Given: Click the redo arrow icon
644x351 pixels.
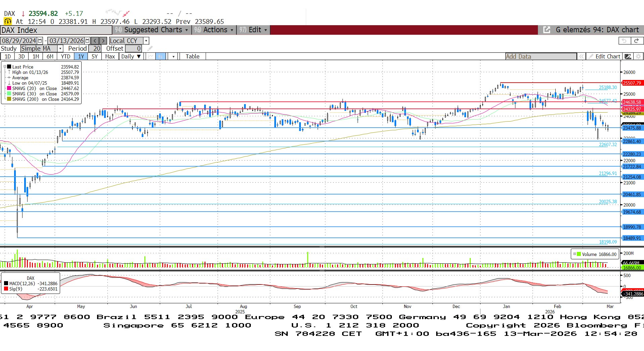Looking at the screenshot, I should coord(636,41).
